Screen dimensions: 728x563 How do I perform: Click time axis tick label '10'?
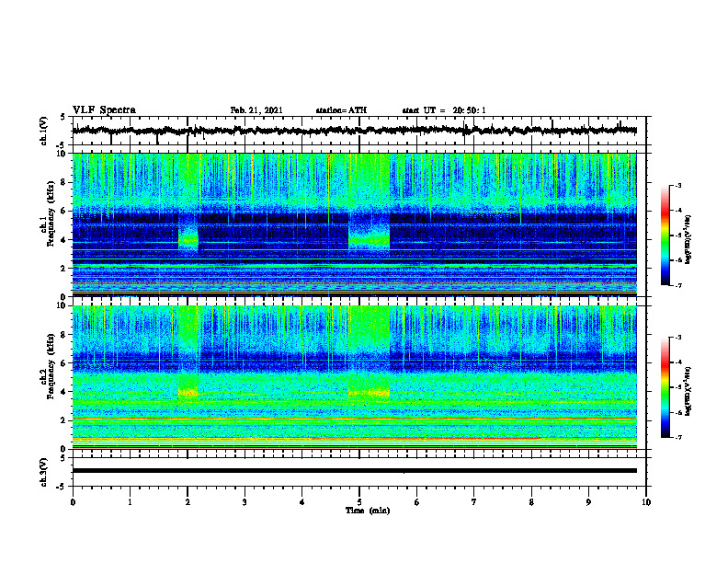pyautogui.click(x=646, y=502)
